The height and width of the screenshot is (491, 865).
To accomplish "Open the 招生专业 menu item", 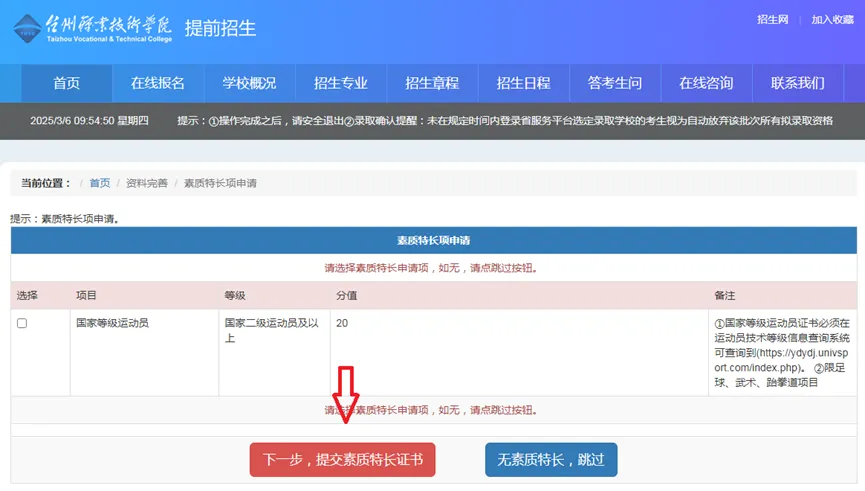I will click(340, 83).
